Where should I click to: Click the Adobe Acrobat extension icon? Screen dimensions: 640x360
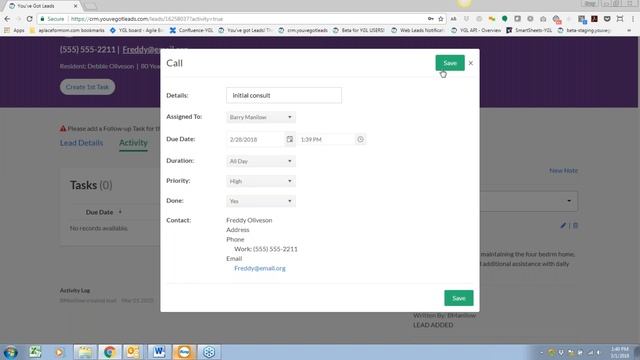tap(594, 19)
